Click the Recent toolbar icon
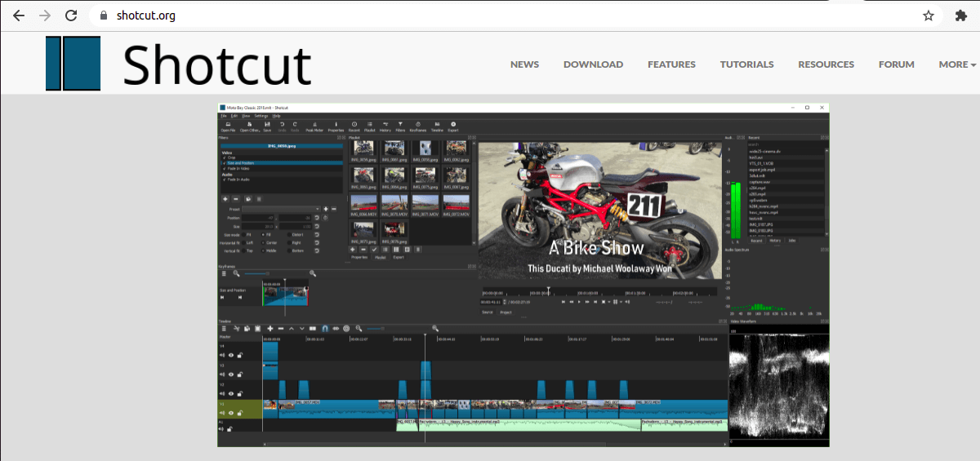Screen dimensions: 980x461 tap(354, 126)
